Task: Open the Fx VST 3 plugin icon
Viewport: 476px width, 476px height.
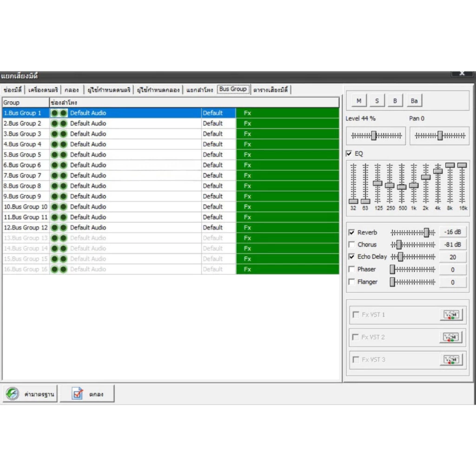Action: click(x=451, y=359)
